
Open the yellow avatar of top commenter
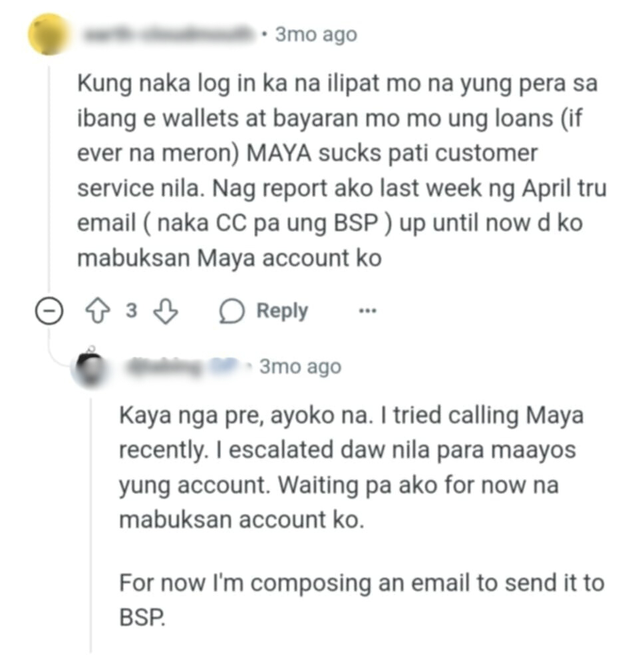point(49,34)
